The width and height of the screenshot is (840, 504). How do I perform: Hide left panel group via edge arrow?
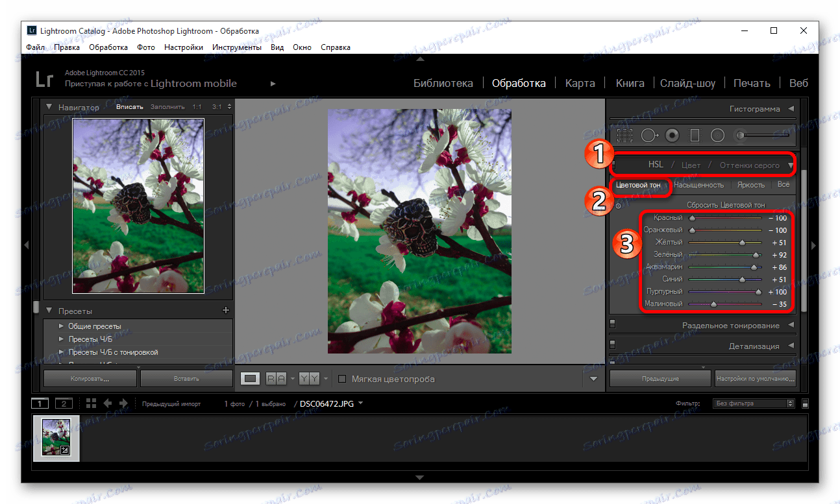(27, 245)
